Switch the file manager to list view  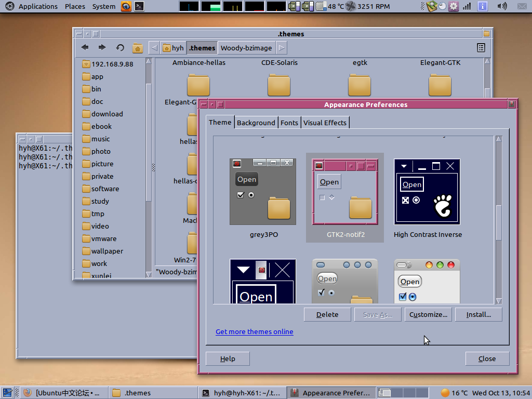[481, 48]
